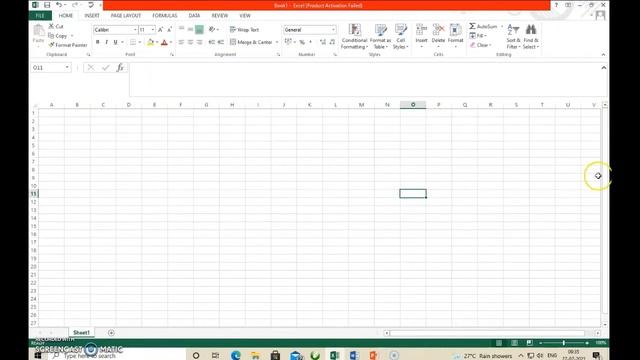Select the Sheet1 tab
The height and width of the screenshot is (360, 640).
(81, 333)
